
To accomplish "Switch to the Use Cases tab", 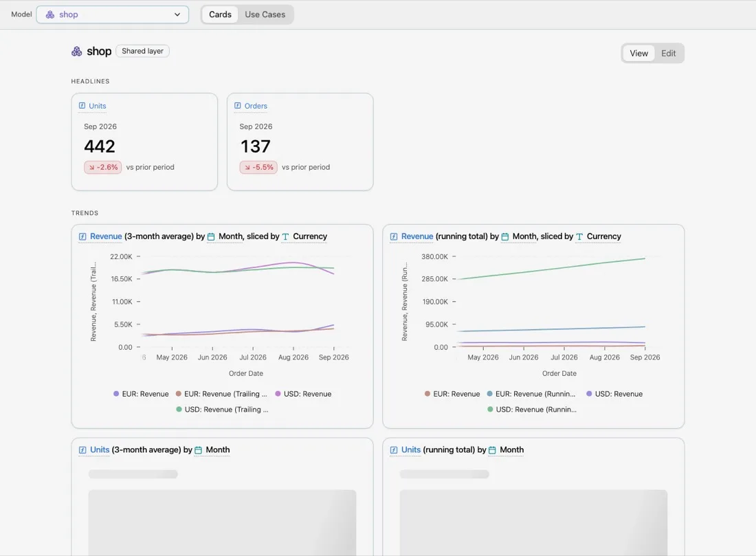I will (x=265, y=14).
